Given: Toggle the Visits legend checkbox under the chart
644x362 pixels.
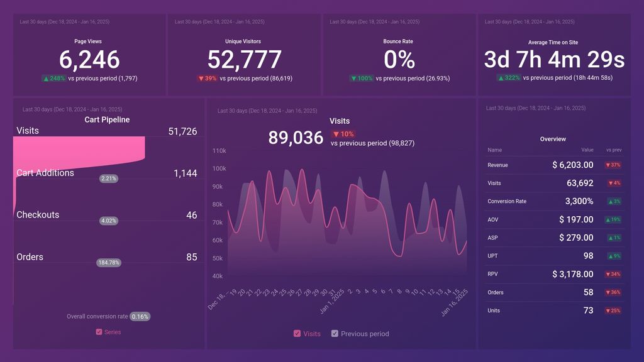Looking at the screenshot, I should click(297, 334).
